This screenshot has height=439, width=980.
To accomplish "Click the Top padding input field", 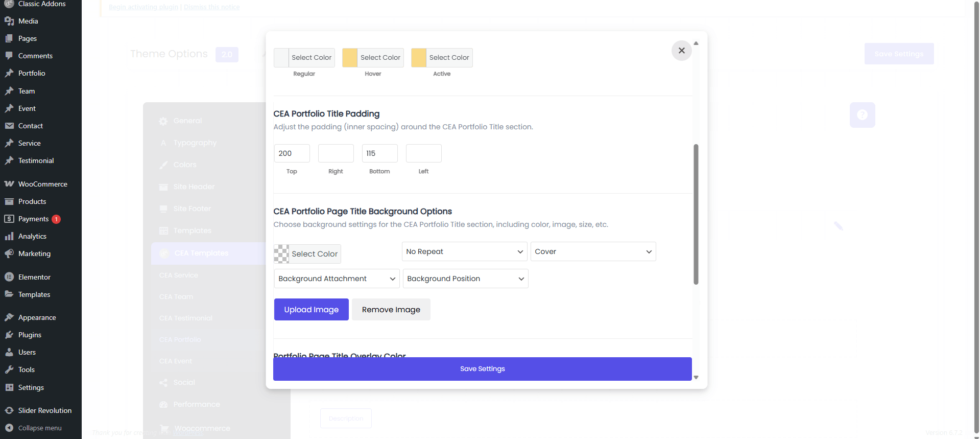I will [292, 153].
